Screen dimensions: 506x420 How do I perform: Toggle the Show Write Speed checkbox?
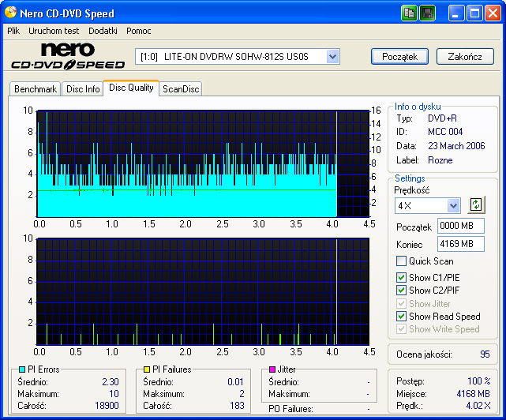coord(401,329)
